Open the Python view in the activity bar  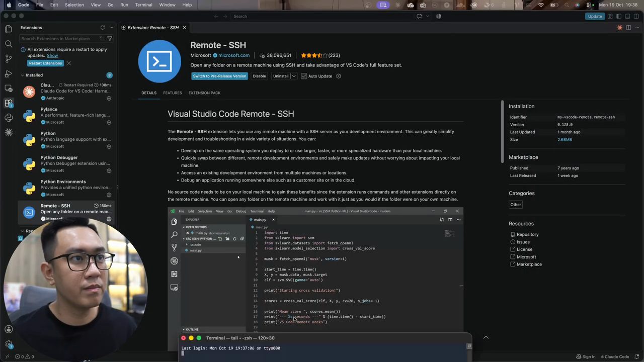point(9,118)
